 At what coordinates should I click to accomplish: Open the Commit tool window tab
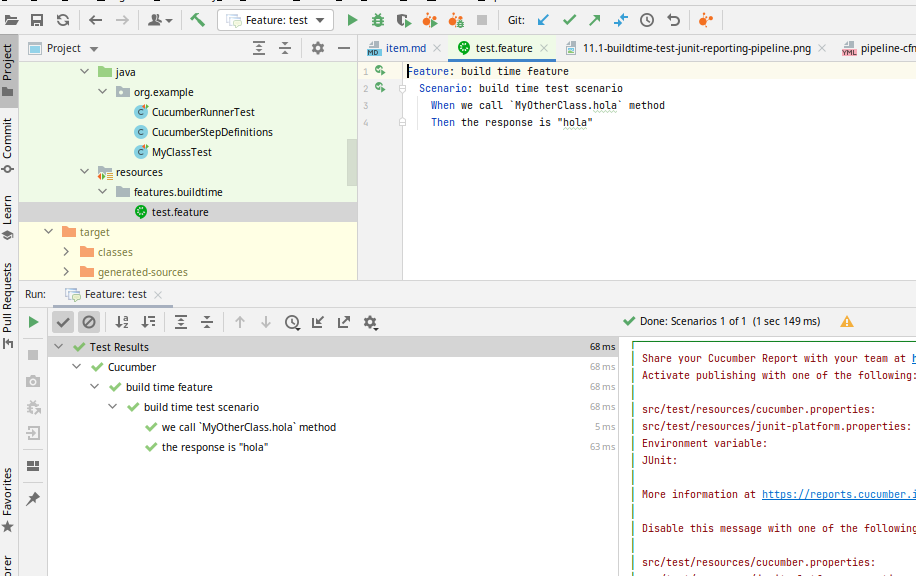[x=8, y=145]
